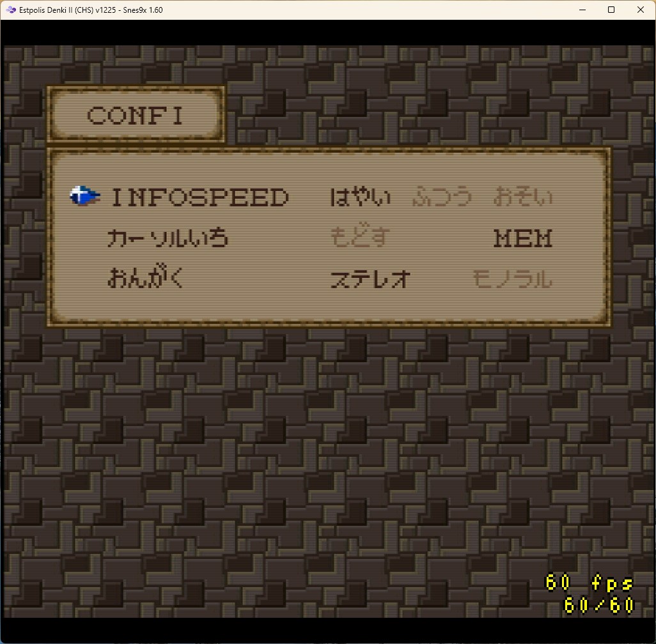Select the ふつう speed option

[x=441, y=197]
